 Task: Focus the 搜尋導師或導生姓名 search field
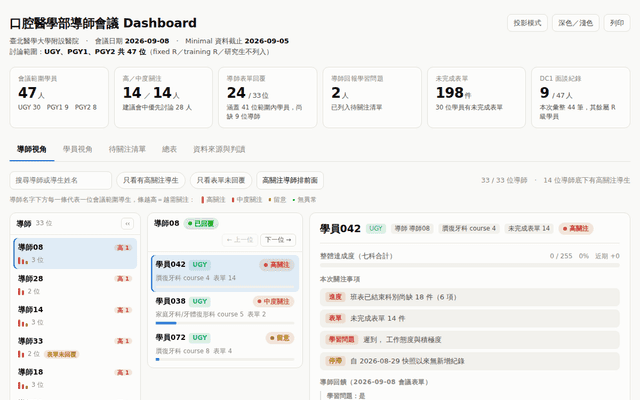tap(60, 180)
